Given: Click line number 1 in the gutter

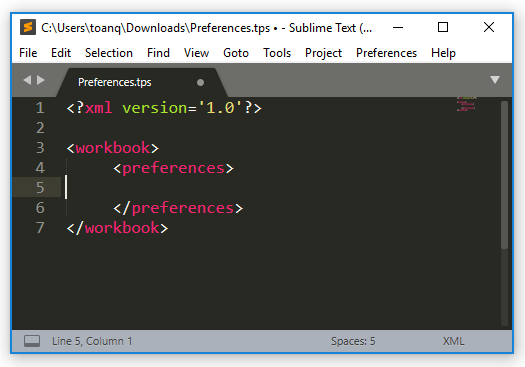Looking at the screenshot, I should tap(40, 108).
